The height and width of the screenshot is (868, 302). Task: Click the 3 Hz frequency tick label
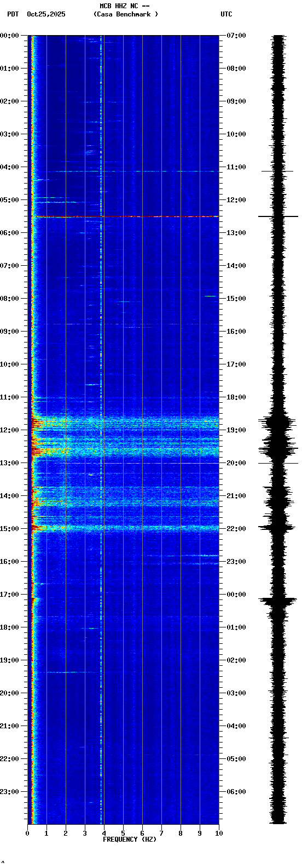point(85,833)
